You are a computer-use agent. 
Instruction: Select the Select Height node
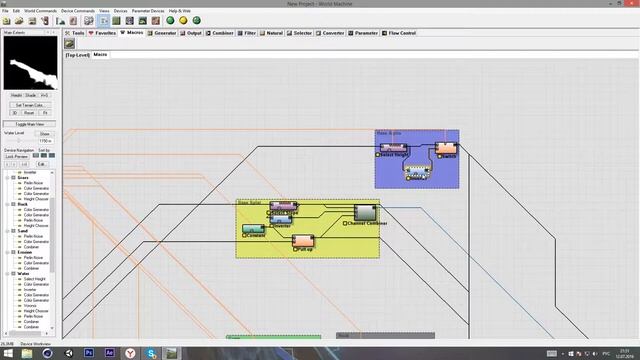pos(393,148)
